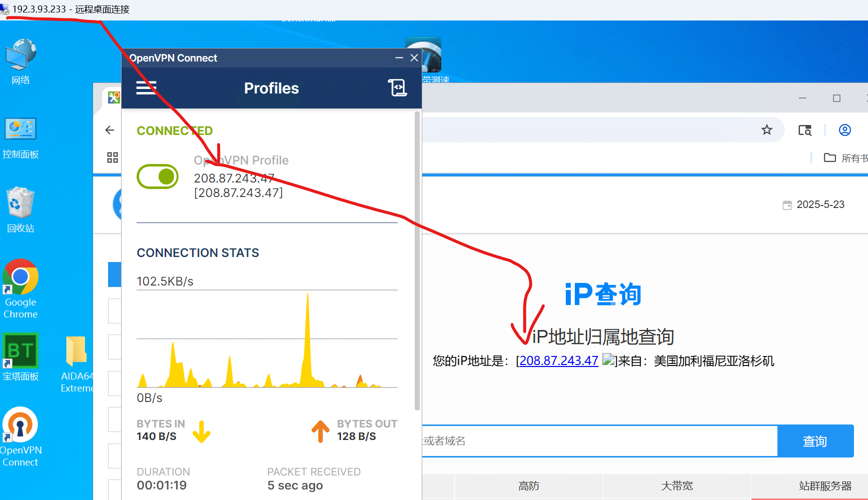Click the OpenVPN Profile name text

[x=241, y=160]
